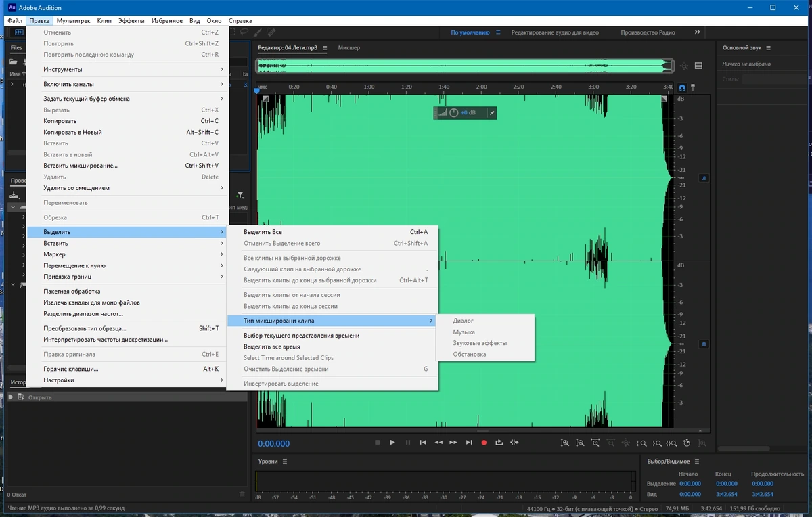Screen dimensions: 812x517
Task: Choose Вставить микширование... menu entry
Action: tap(128, 165)
